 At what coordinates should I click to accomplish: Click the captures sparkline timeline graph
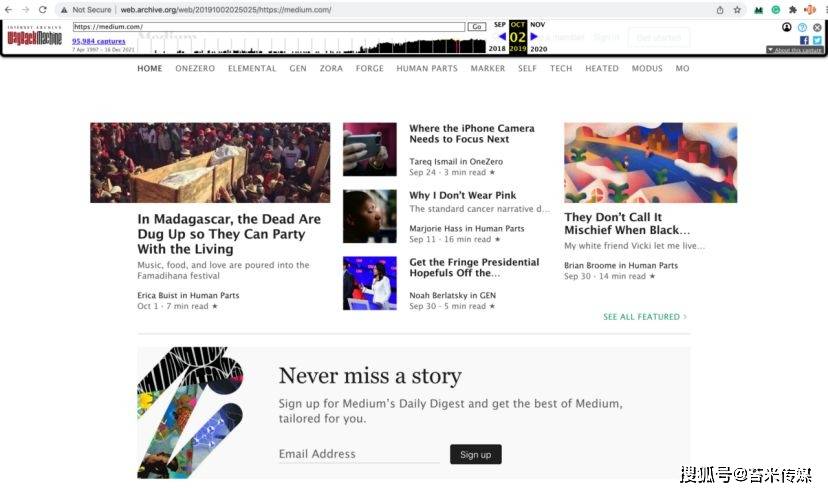(312, 45)
